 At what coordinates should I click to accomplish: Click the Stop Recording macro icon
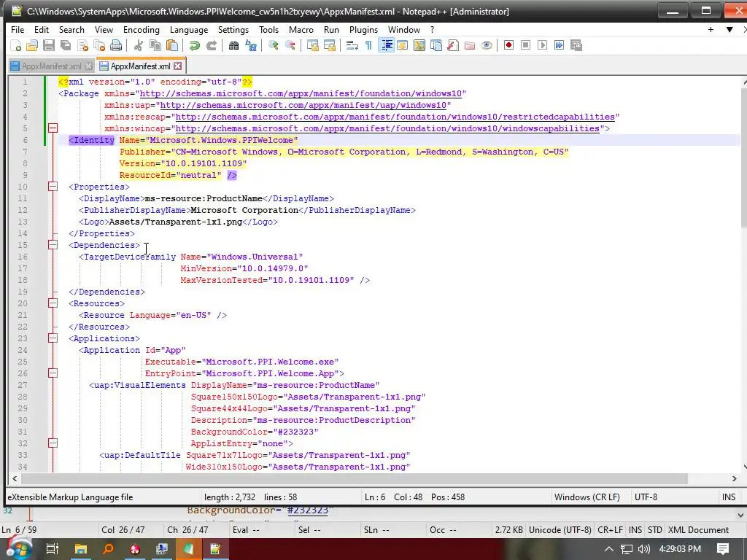coord(525,46)
